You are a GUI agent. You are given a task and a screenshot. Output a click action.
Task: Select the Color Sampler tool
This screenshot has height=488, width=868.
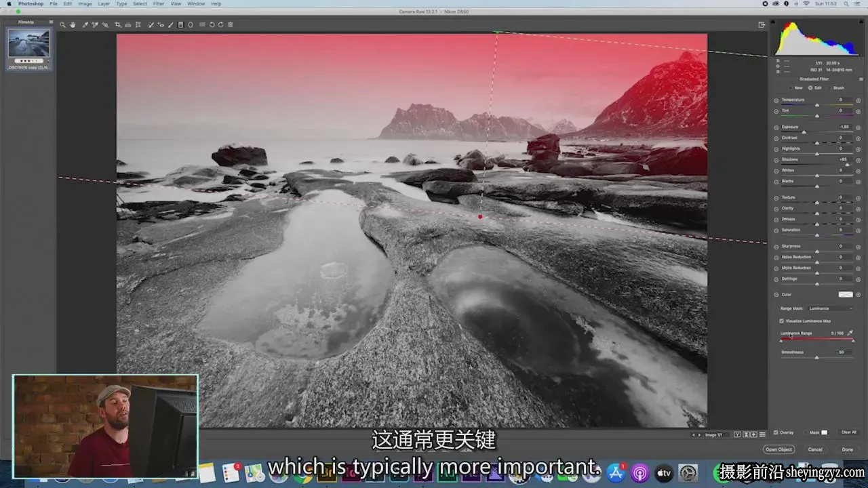(95, 24)
